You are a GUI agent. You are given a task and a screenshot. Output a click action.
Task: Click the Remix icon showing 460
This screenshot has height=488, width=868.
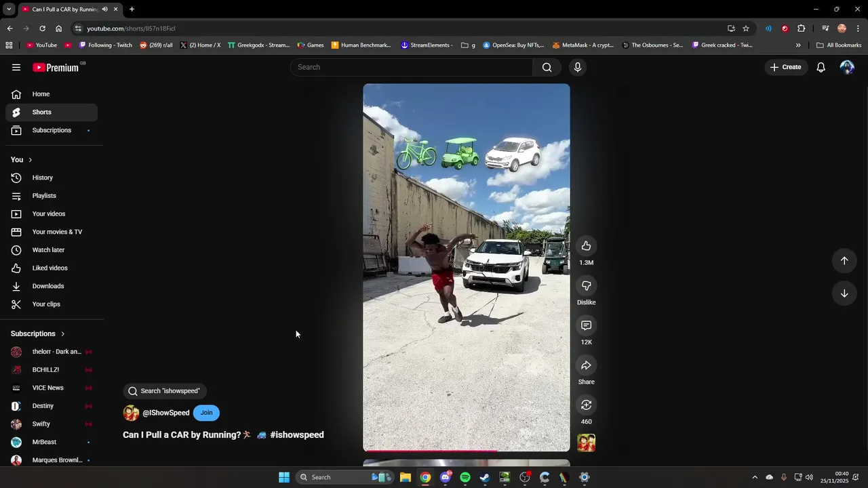(x=587, y=405)
